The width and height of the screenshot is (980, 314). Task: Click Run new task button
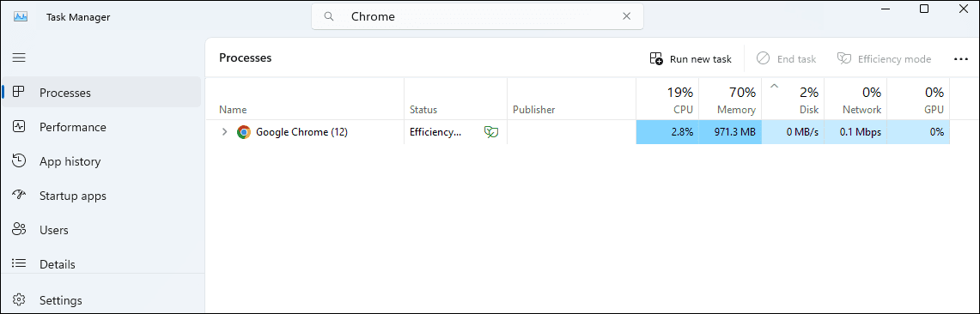pos(691,58)
